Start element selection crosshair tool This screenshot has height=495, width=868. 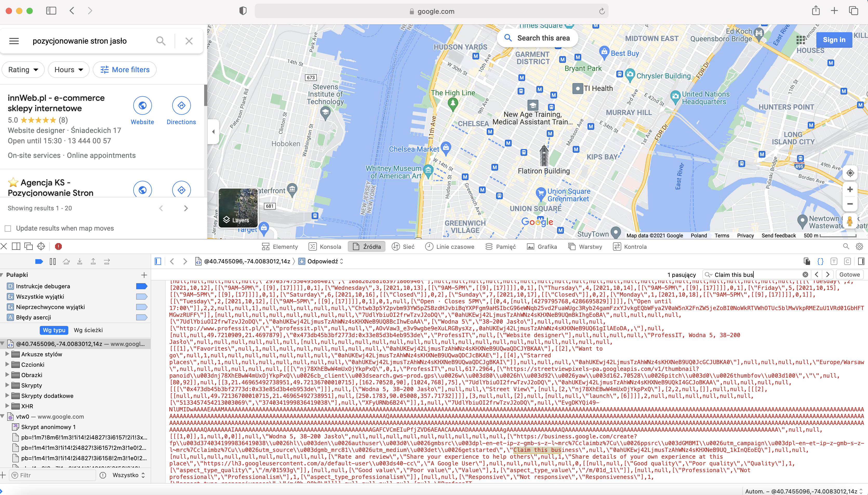point(41,246)
